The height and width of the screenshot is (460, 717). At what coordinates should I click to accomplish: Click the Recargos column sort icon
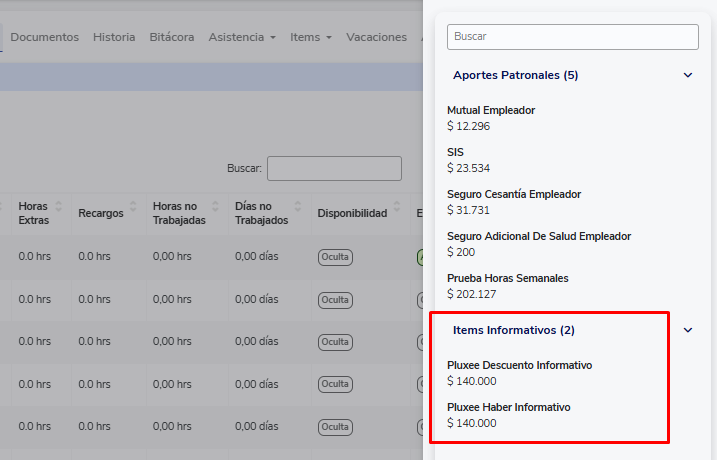coord(134,212)
